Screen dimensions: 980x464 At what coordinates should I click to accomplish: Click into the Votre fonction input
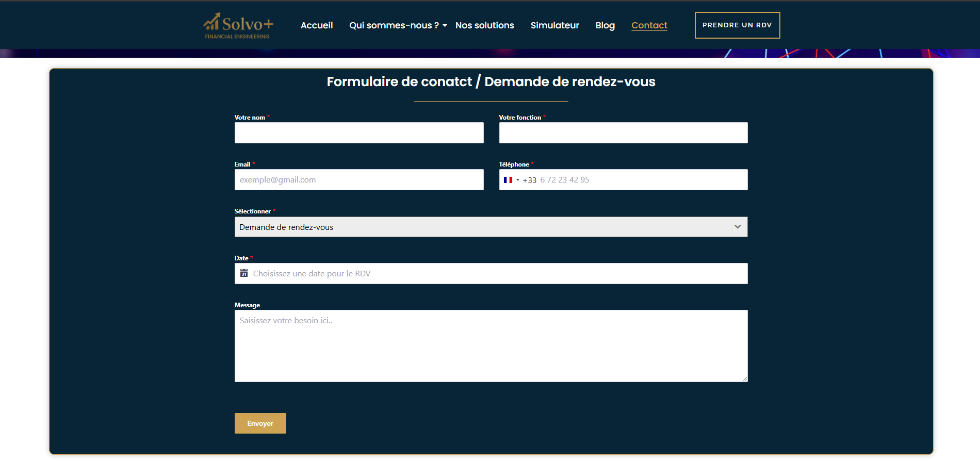[x=623, y=132]
